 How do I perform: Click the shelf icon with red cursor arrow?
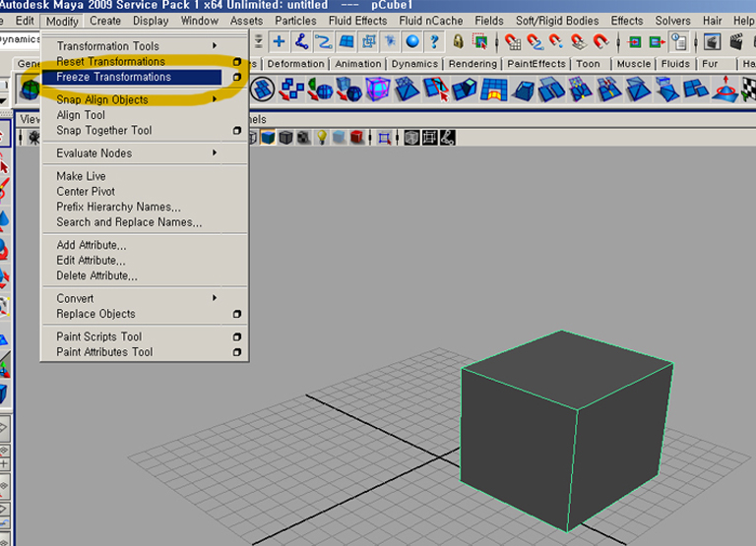tap(436, 90)
